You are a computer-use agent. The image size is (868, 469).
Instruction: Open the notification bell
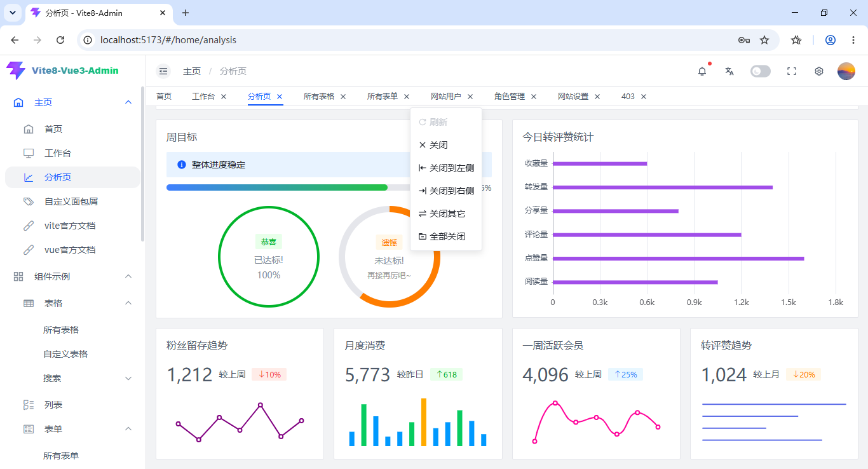click(702, 71)
